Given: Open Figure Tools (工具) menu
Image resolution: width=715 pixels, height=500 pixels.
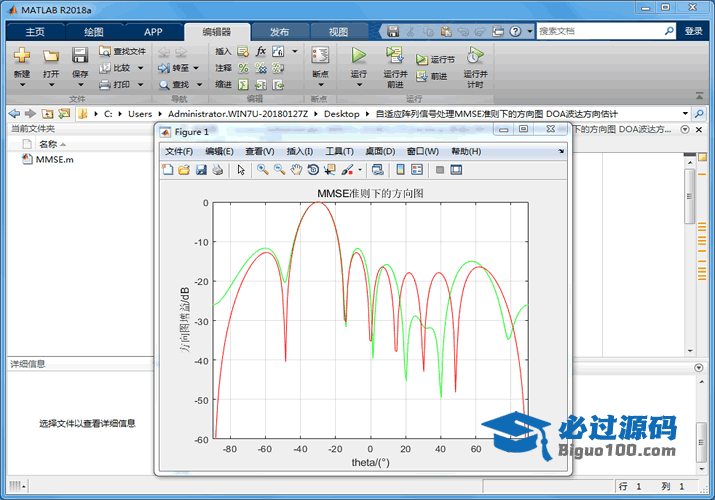Looking at the screenshot, I should 339,151.
